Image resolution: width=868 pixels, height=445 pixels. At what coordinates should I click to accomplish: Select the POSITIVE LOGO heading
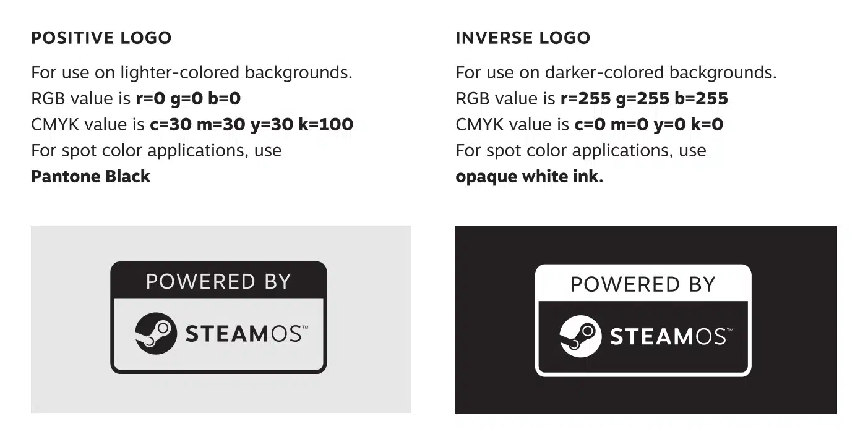(101, 38)
